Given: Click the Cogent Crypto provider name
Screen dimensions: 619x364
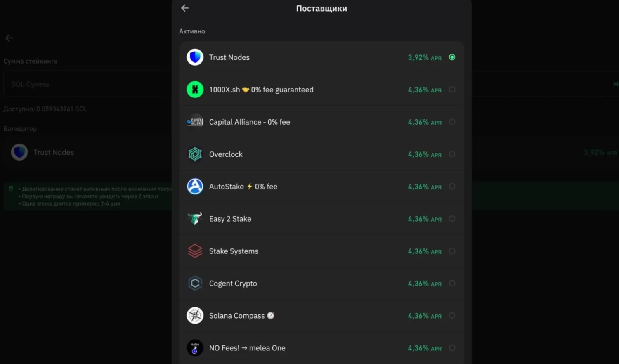Looking at the screenshot, I should pyautogui.click(x=233, y=284).
